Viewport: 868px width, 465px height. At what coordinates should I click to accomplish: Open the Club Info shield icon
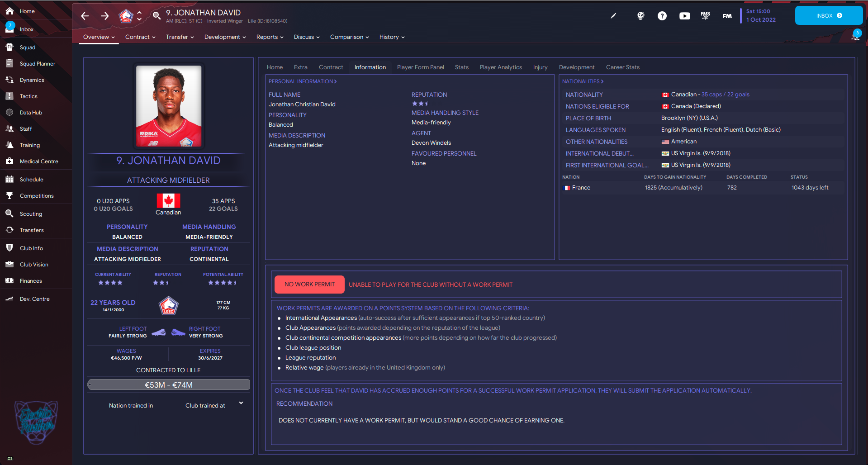pyautogui.click(x=9, y=248)
